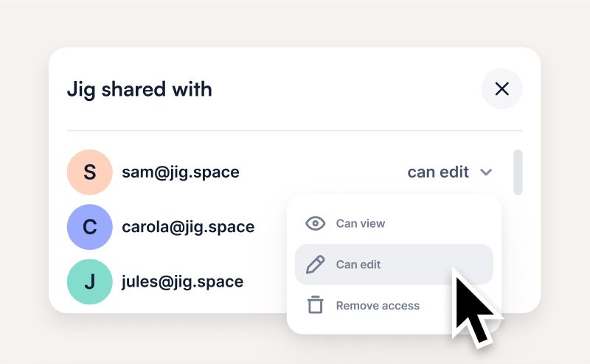This screenshot has width=590, height=364.
Task: Click the X icon in the gray circle
Action: click(x=502, y=88)
